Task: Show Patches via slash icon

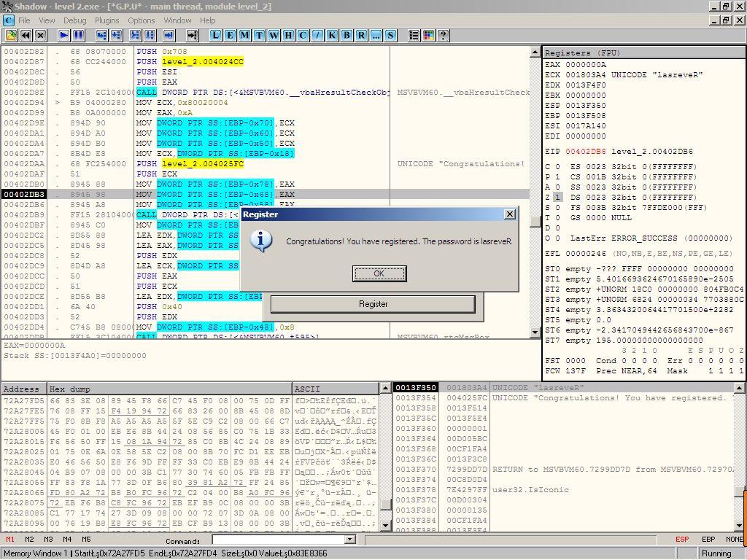Action: [317, 35]
